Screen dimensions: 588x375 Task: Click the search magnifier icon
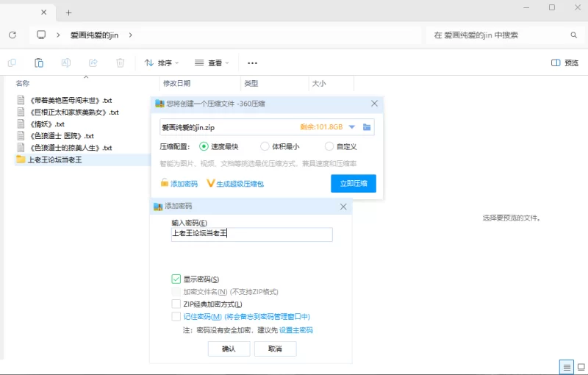574,35
